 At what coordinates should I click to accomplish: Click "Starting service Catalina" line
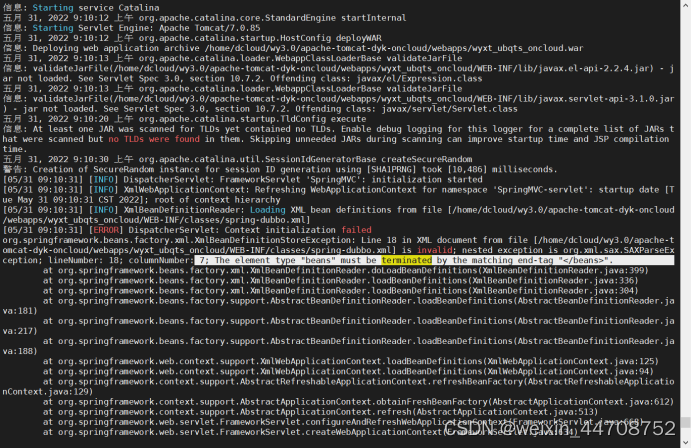tap(81, 8)
